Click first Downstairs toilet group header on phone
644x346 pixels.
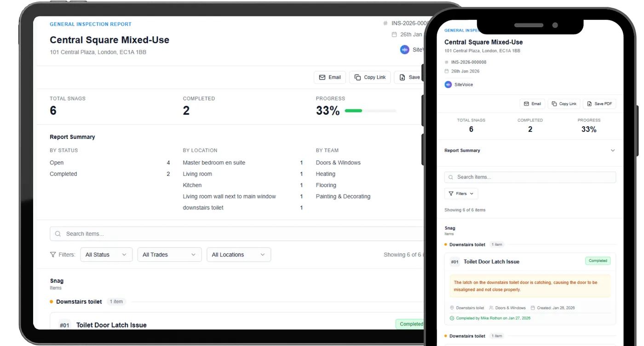pyautogui.click(x=467, y=244)
